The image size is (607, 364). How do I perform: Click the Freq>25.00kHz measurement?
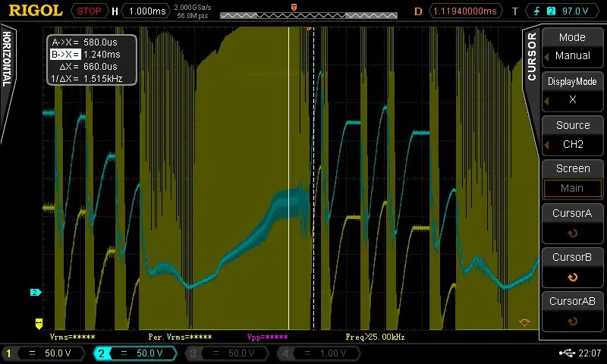375,337
